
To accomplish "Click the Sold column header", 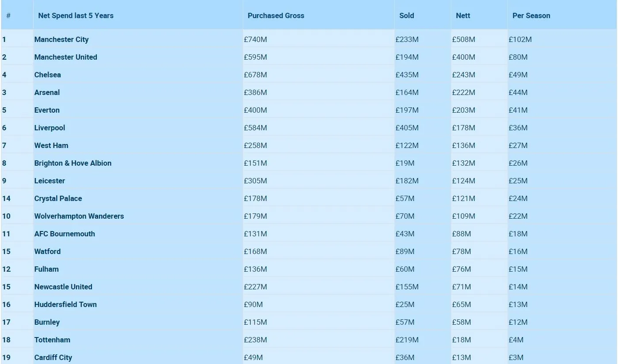I will point(407,15).
